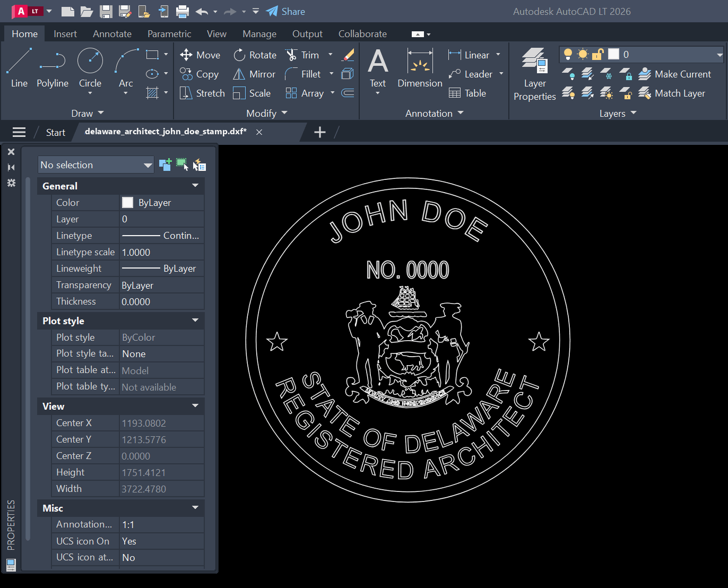728x588 pixels.
Task: Click Match Layer button
Action: [x=672, y=93]
